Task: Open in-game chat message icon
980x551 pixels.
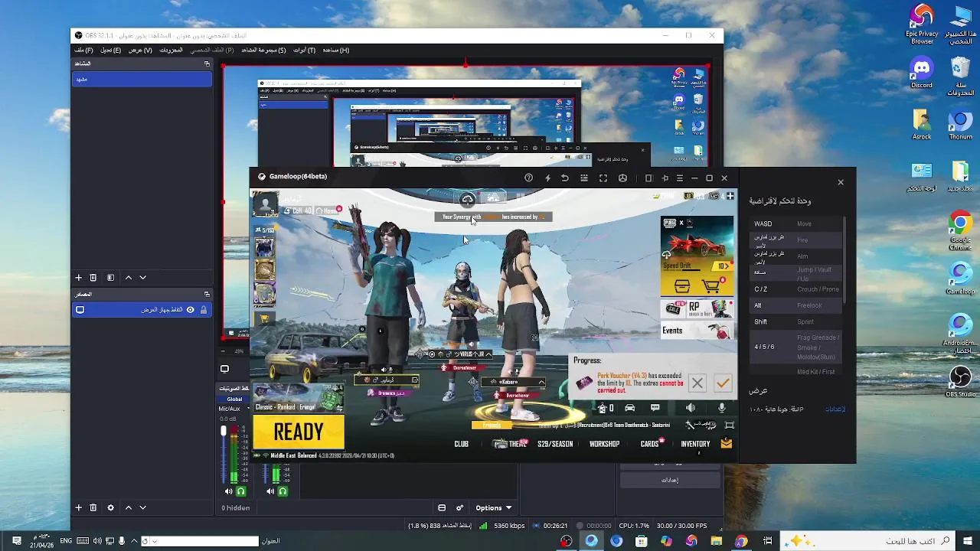Action: 655,408
